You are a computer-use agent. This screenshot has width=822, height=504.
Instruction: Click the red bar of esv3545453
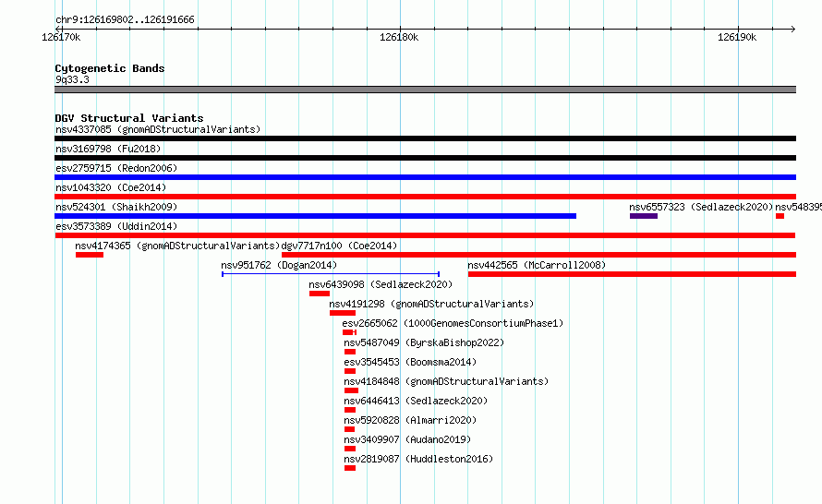pyautogui.click(x=350, y=371)
